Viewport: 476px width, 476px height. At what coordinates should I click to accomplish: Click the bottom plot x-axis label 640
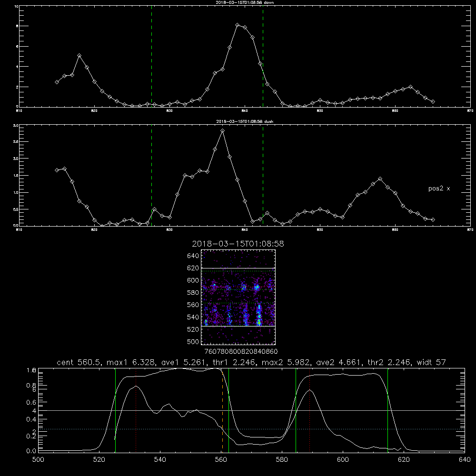pos(465,460)
